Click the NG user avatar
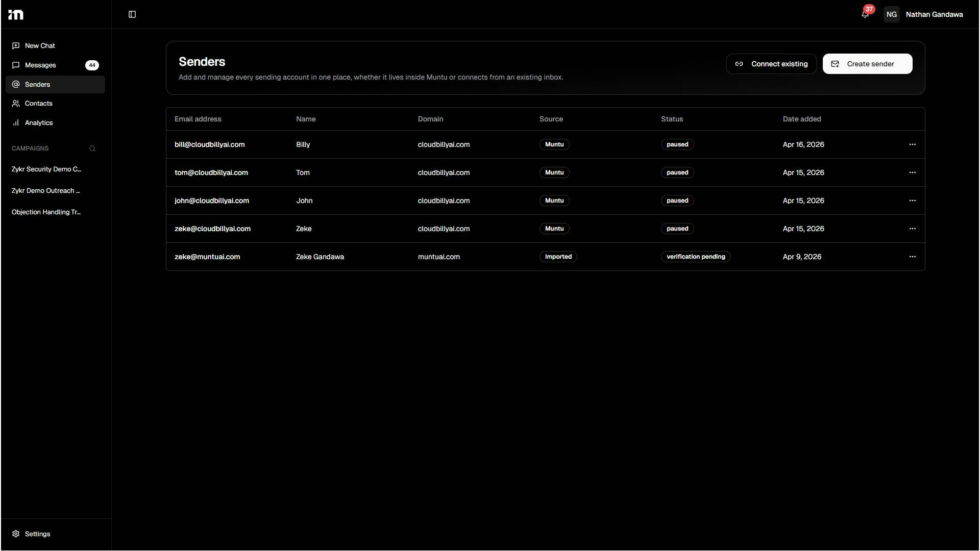The height and width of the screenshot is (551, 980). pos(892,14)
